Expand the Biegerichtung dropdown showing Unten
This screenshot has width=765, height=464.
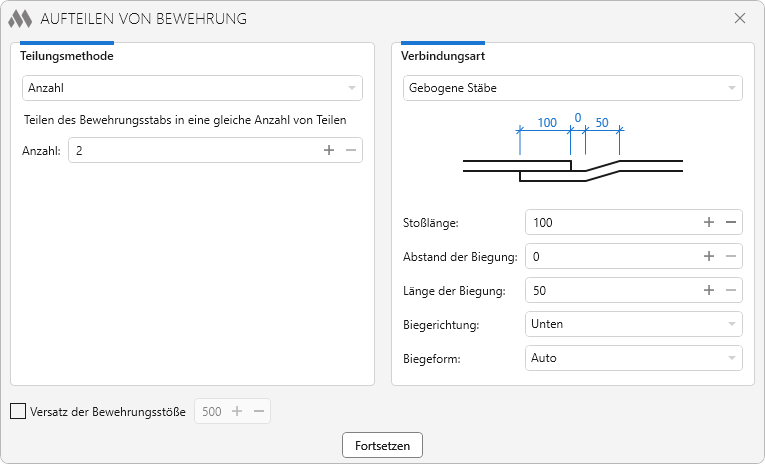[633, 324]
